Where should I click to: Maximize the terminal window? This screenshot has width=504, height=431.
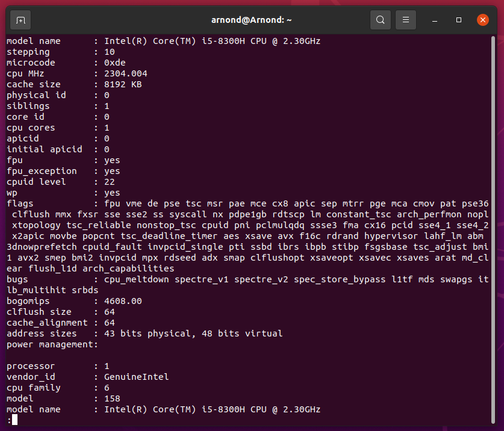coord(459,20)
